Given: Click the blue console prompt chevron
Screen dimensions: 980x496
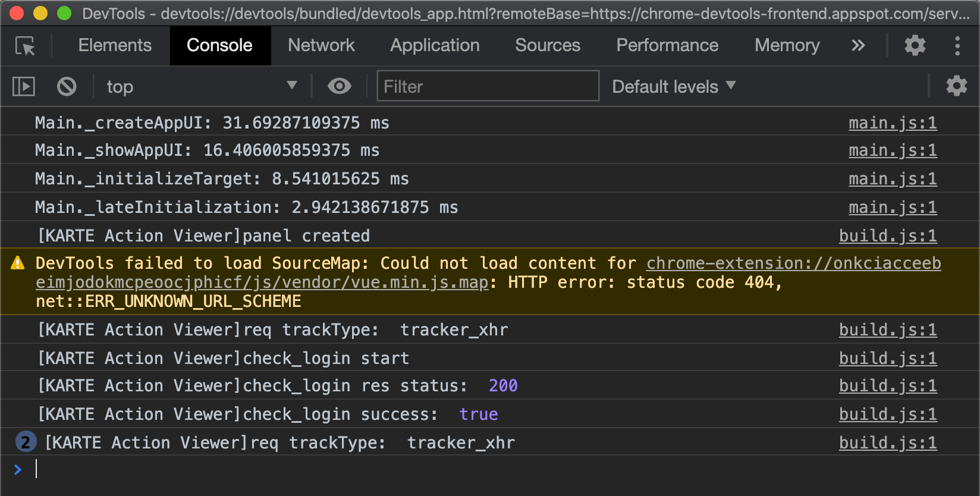Looking at the screenshot, I should point(18,470).
